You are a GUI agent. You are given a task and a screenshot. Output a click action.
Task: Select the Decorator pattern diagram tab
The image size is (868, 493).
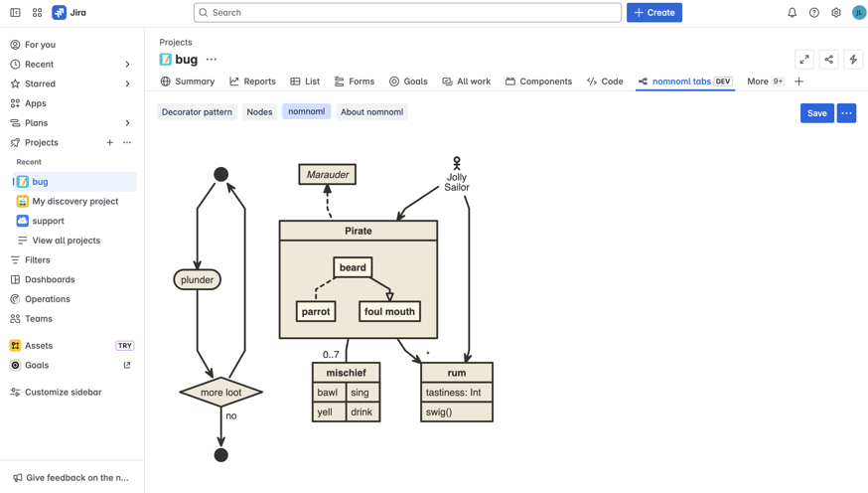click(x=197, y=112)
